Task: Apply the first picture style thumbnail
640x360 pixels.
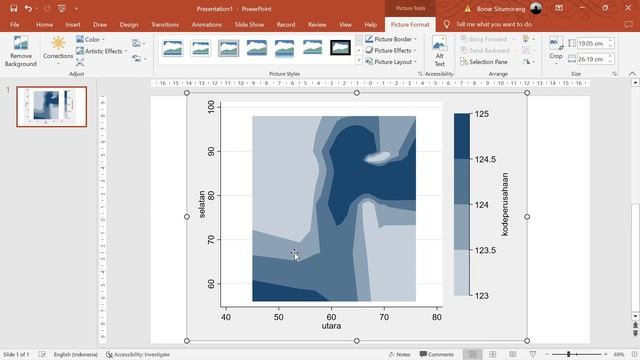Action: [x=172, y=48]
